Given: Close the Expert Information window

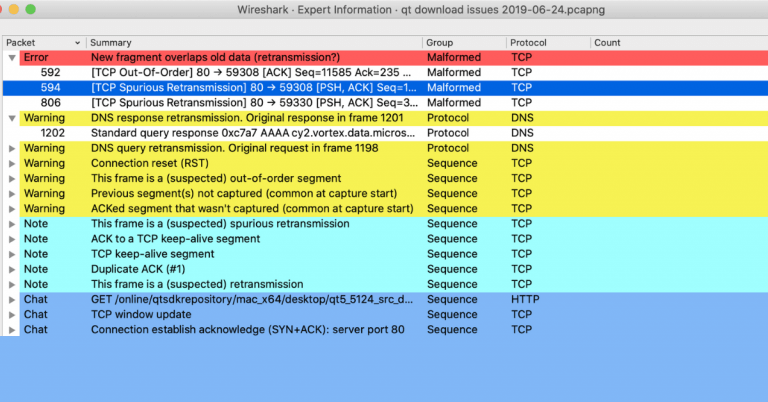Looking at the screenshot, I should click(x=13, y=9).
